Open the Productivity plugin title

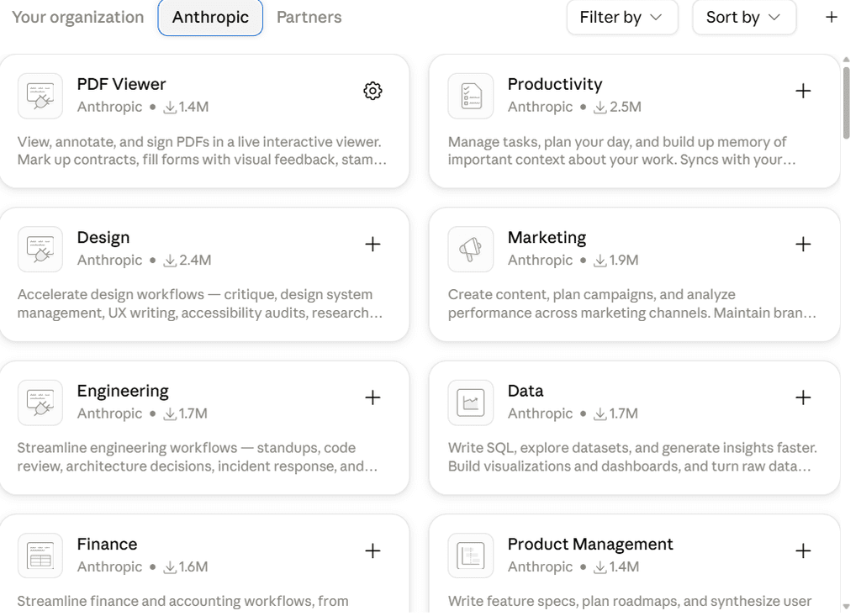coord(555,84)
